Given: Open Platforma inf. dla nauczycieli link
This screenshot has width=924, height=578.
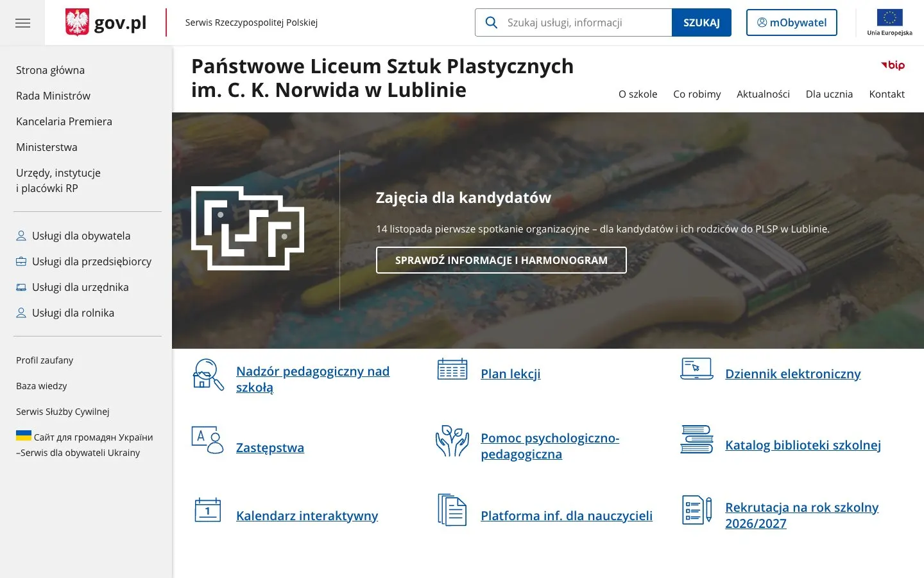Looking at the screenshot, I should 567,516.
